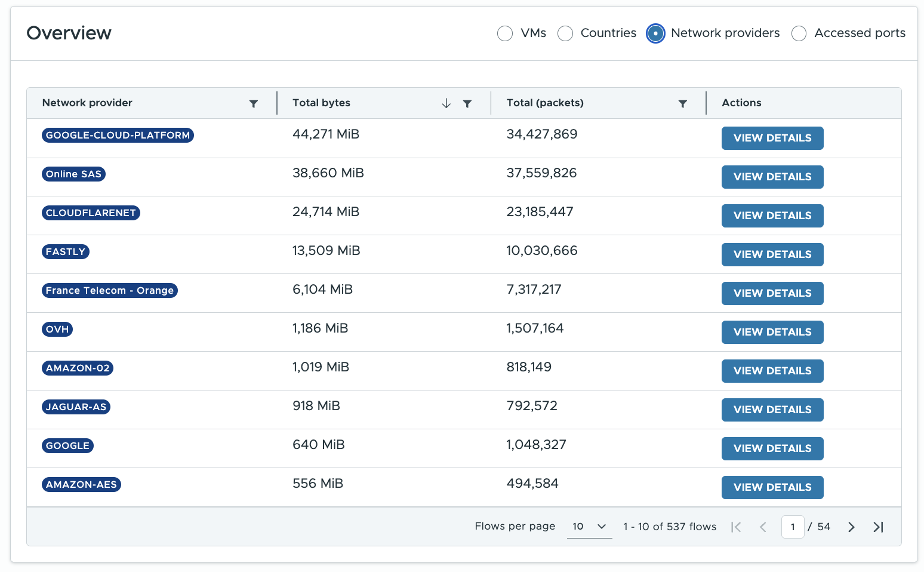Image resolution: width=924 pixels, height=572 pixels.
Task: Open filter for Total bytes column
Action: pos(467,104)
